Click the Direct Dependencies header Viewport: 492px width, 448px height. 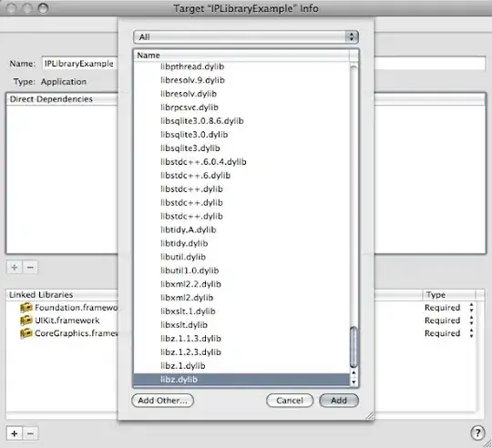[x=62, y=99]
